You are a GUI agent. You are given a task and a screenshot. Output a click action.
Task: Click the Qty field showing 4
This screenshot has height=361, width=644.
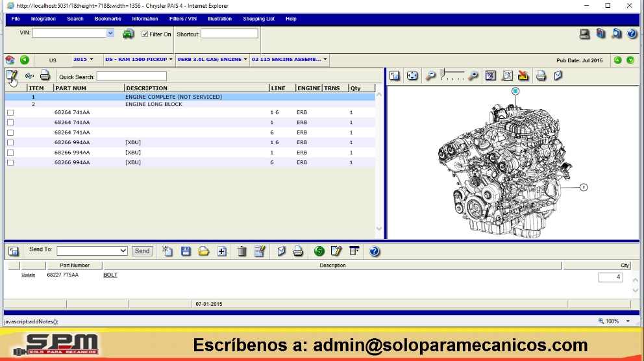pos(610,277)
